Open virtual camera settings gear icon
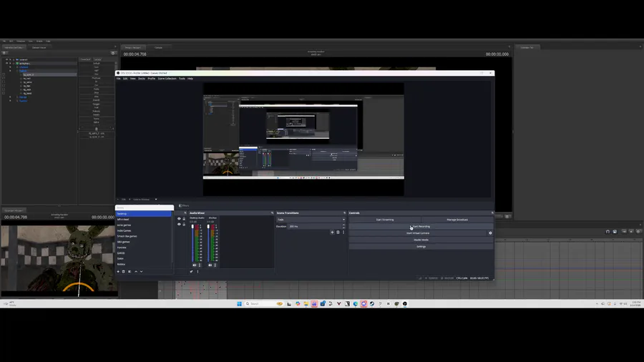 click(x=490, y=233)
